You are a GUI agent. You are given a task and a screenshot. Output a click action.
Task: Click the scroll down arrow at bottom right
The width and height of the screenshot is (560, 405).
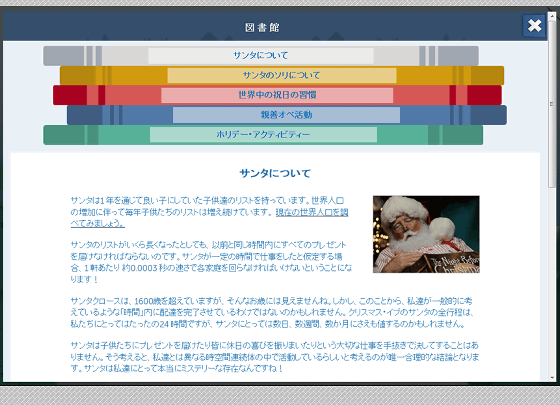coord(552,378)
